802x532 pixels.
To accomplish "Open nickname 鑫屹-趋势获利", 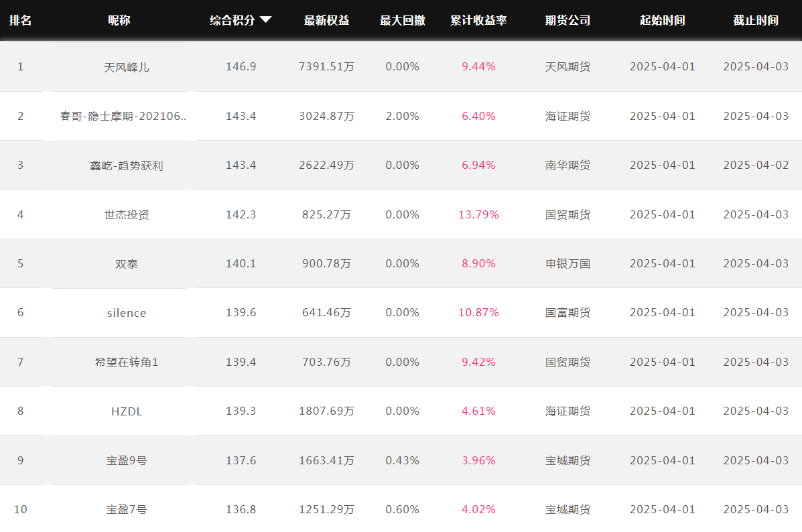I will 127,165.
